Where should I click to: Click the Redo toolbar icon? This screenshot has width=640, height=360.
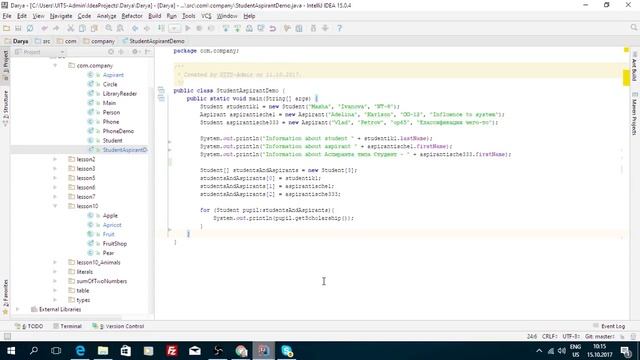[x=56, y=28]
